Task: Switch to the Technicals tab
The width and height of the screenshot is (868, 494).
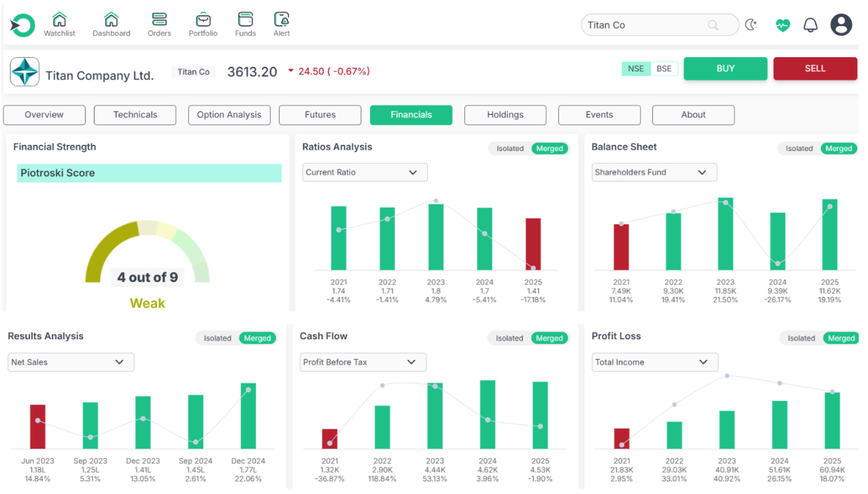Action: point(135,115)
